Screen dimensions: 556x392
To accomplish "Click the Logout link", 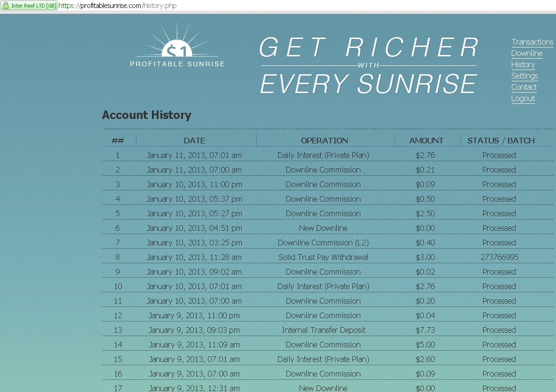I will [x=523, y=99].
